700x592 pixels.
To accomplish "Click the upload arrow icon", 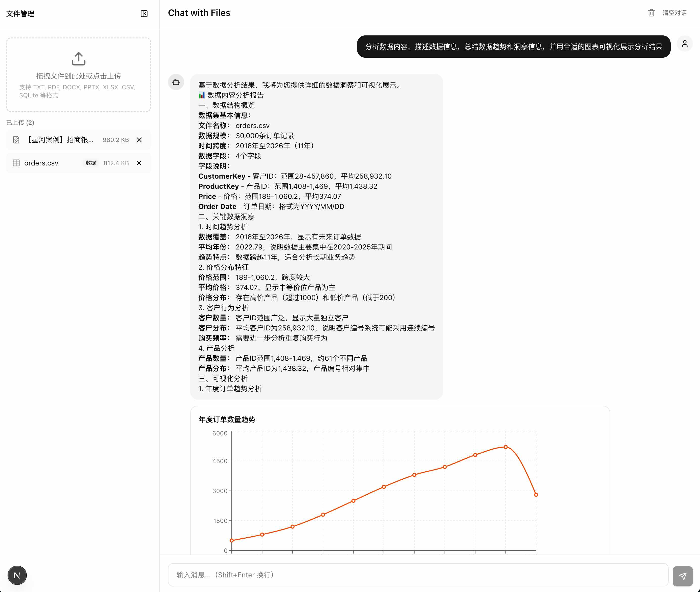I will (x=78, y=59).
